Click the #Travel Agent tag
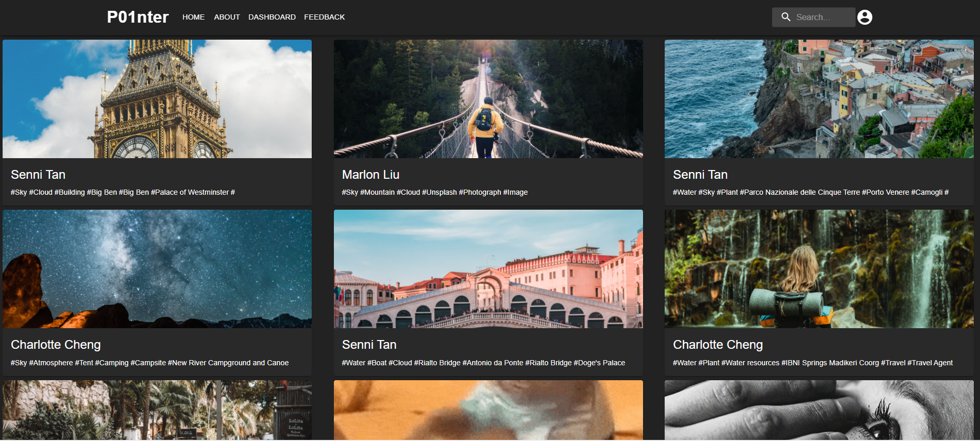This screenshot has width=980, height=441. tap(930, 363)
